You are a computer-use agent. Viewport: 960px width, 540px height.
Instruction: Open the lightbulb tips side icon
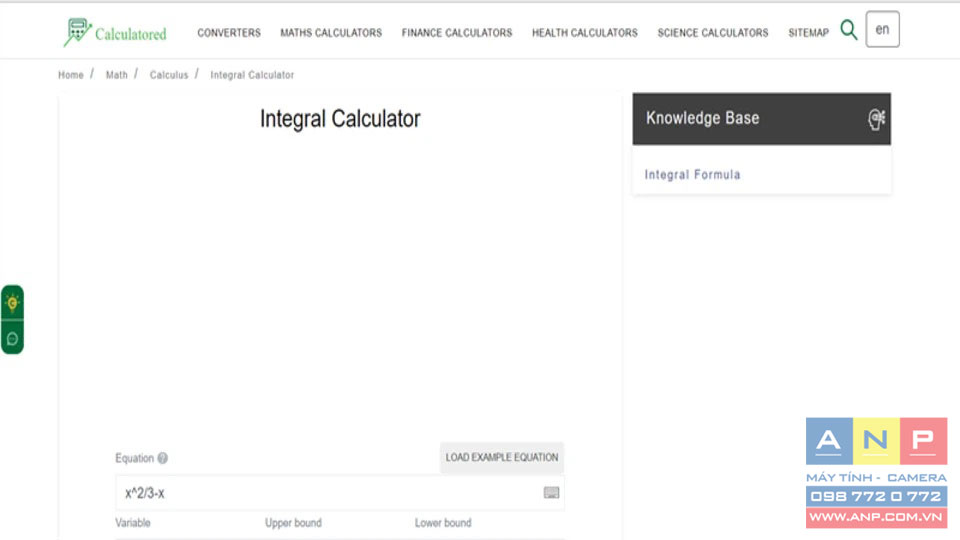(x=12, y=302)
